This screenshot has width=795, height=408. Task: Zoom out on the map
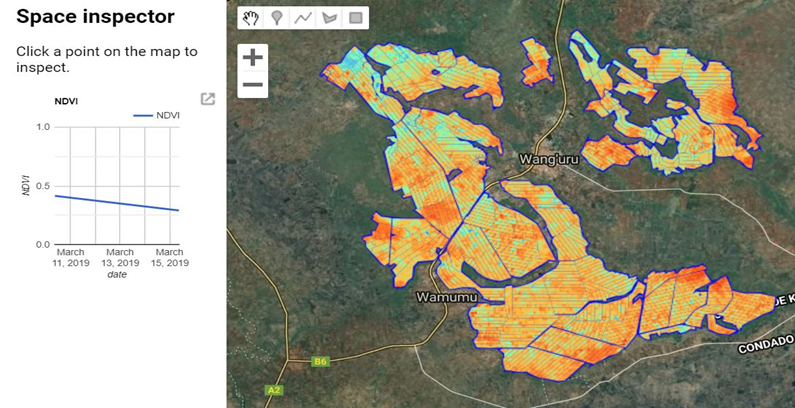coord(253,85)
